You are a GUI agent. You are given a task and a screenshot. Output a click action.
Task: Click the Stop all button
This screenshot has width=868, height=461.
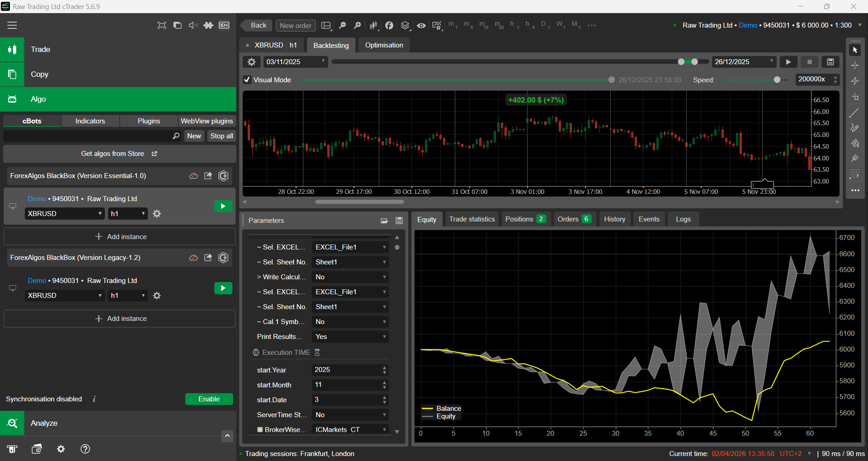pyautogui.click(x=222, y=136)
